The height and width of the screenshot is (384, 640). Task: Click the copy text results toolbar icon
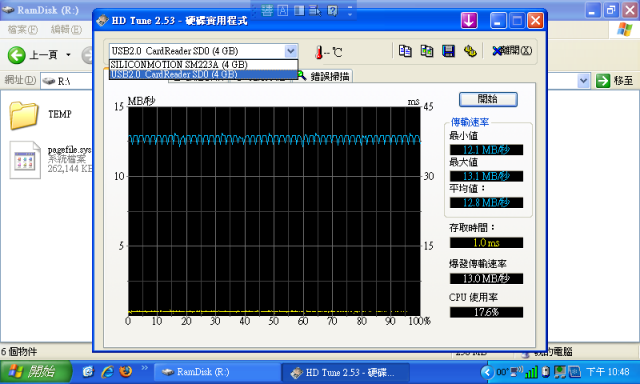[x=405, y=51]
